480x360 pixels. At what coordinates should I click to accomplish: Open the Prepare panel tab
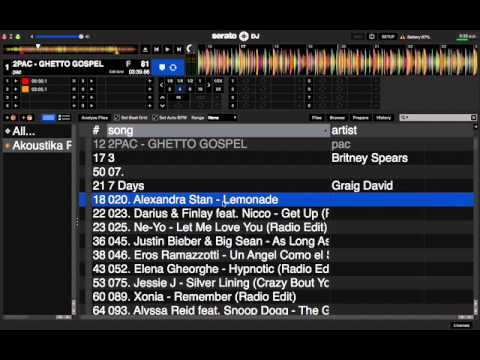tap(360, 118)
